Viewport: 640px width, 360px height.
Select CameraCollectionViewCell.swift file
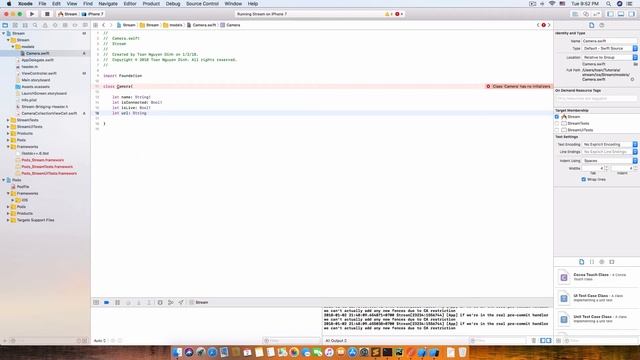pyautogui.click(x=49, y=113)
